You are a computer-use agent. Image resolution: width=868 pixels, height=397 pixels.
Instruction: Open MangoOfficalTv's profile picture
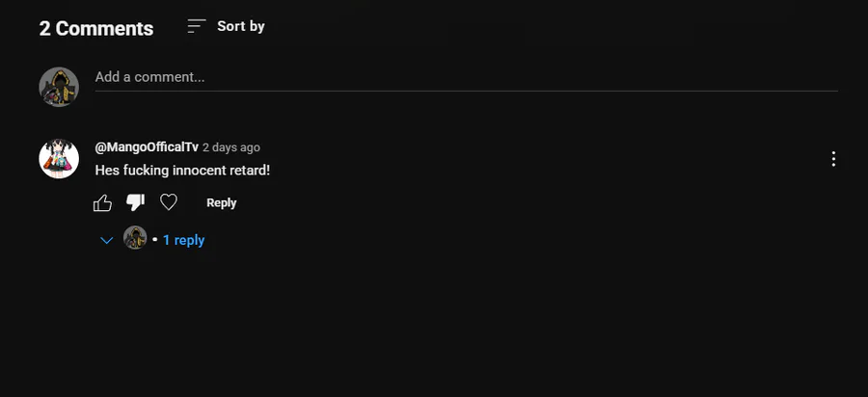pos(59,159)
